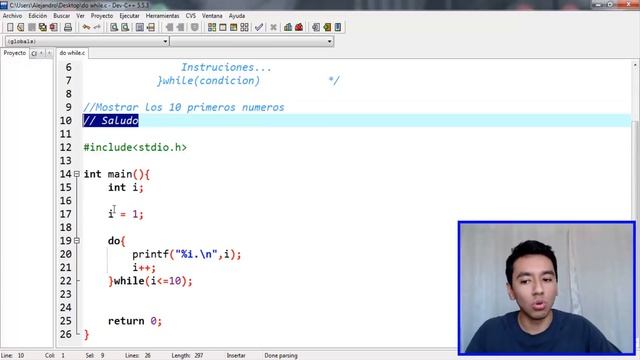Viewport: 640px width, 360px height.
Task: Click the Insert toolbar icon
Action: [x=316, y=27]
